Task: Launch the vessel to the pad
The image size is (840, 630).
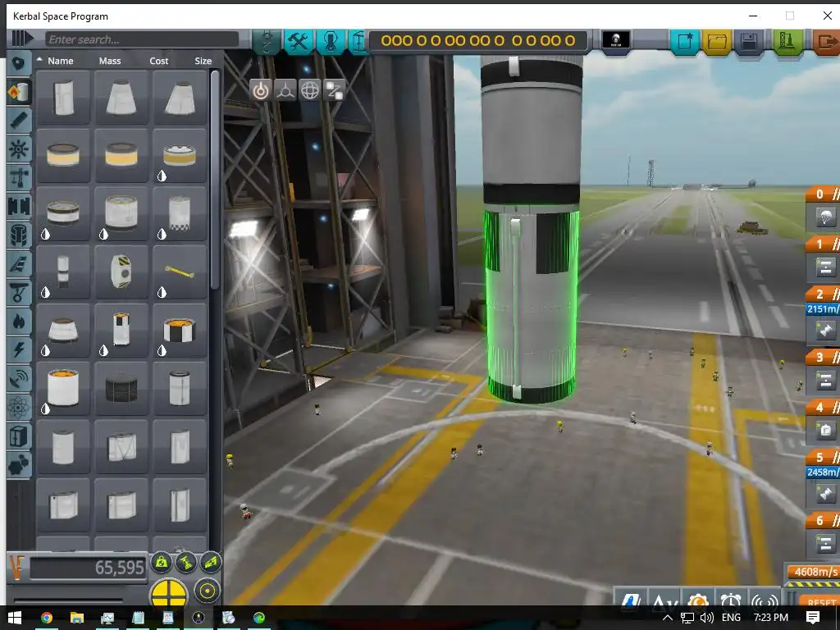Action: [x=787, y=41]
